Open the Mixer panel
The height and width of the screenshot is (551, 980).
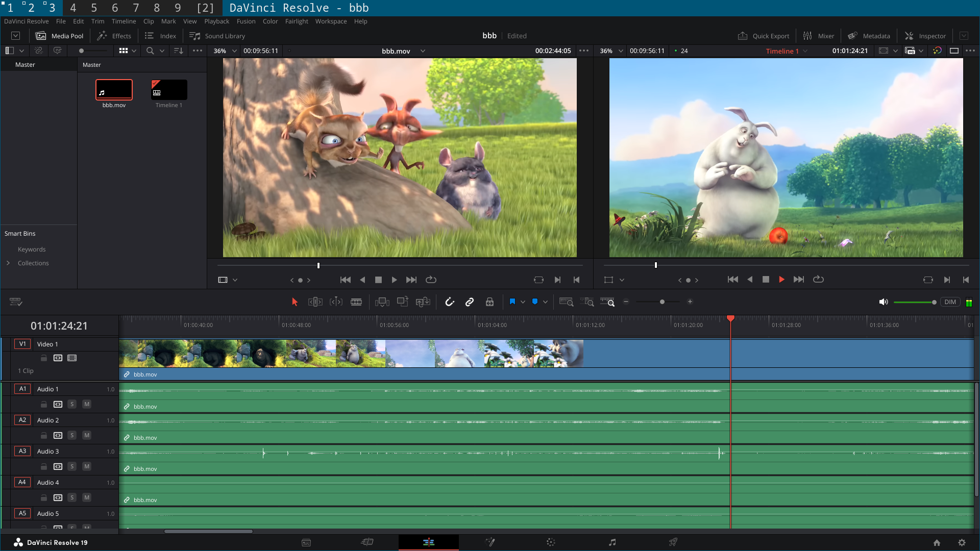[x=818, y=36]
